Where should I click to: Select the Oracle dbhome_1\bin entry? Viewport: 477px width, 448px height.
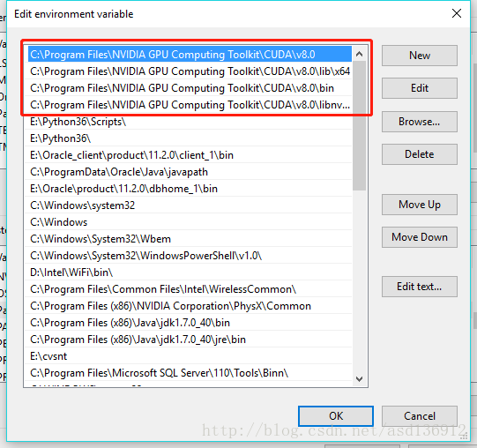click(189, 189)
